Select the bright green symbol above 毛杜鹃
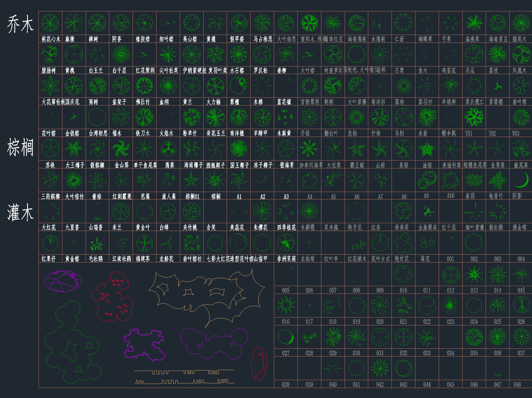 tap(97, 244)
